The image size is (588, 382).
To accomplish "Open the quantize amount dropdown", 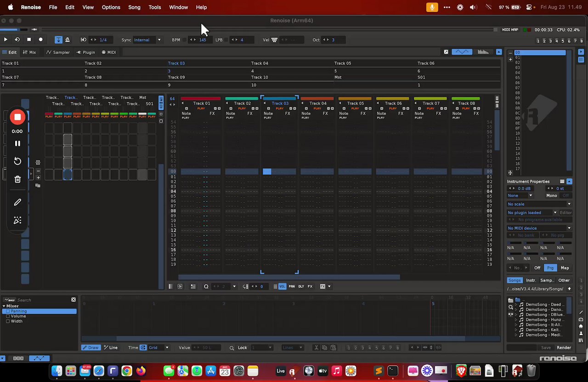I will click(234, 286).
